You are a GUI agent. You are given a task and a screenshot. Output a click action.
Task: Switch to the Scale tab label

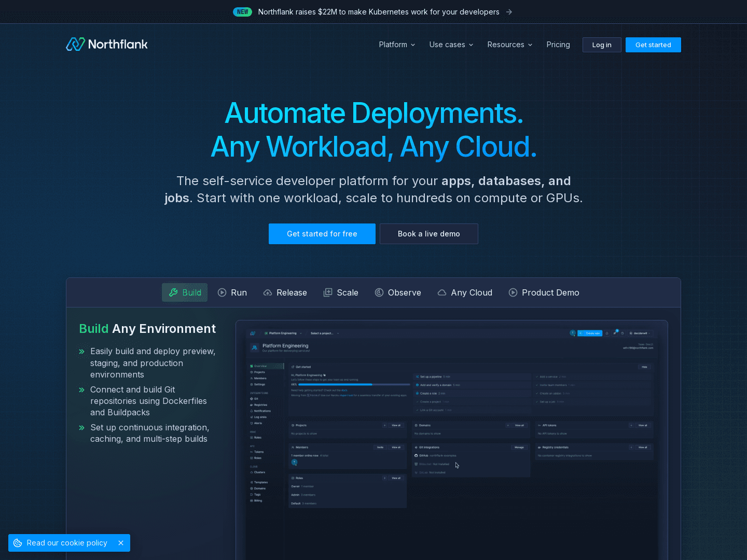point(348,292)
